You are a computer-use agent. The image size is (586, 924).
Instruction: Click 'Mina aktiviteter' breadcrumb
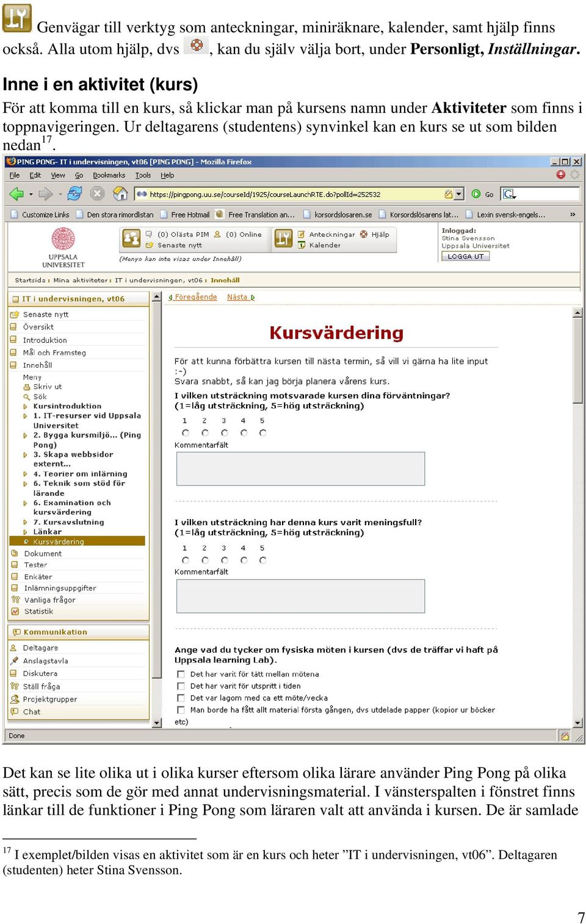(x=81, y=281)
